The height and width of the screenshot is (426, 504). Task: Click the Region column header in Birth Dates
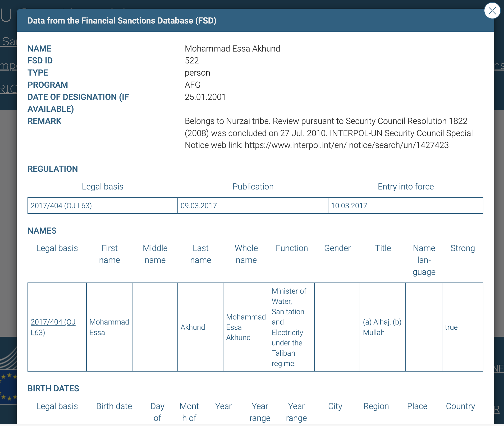click(x=376, y=406)
